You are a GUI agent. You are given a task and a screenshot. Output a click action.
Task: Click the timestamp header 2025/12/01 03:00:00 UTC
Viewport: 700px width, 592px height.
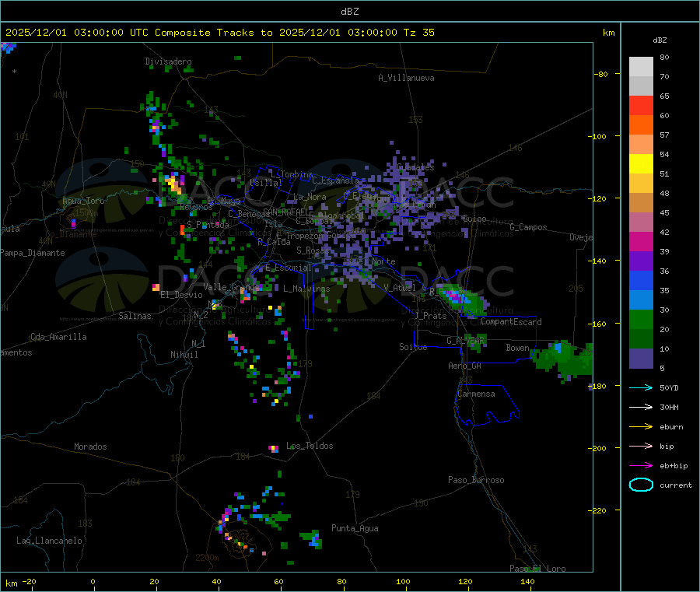coord(77,33)
